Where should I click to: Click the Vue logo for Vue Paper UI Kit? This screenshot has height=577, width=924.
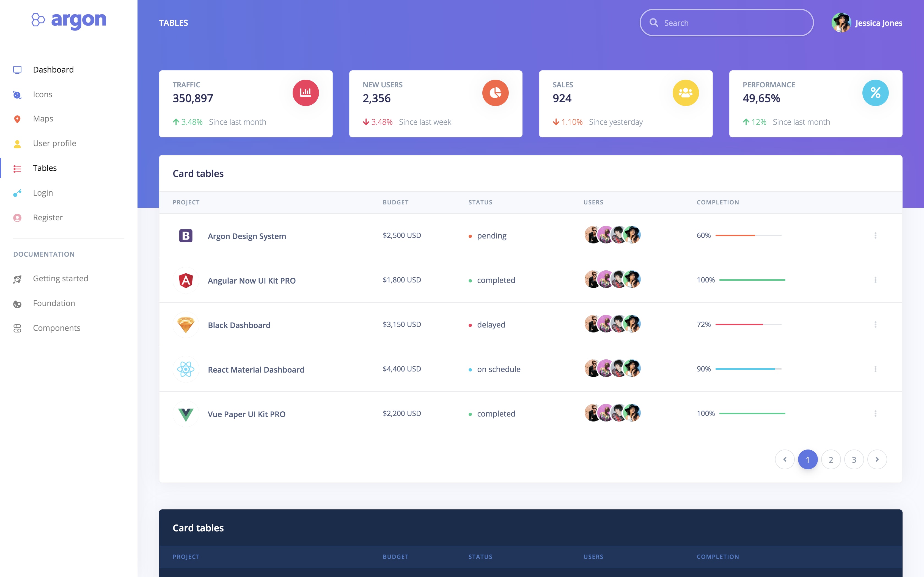(x=186, y=414)
